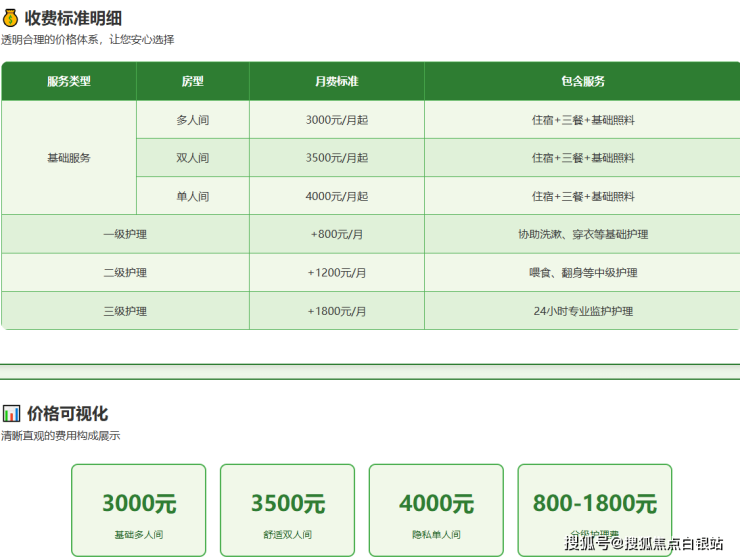Click the 800-1800元 care fee card
The height and width of the screenshot is (559, 740).
tap(594, 505)
